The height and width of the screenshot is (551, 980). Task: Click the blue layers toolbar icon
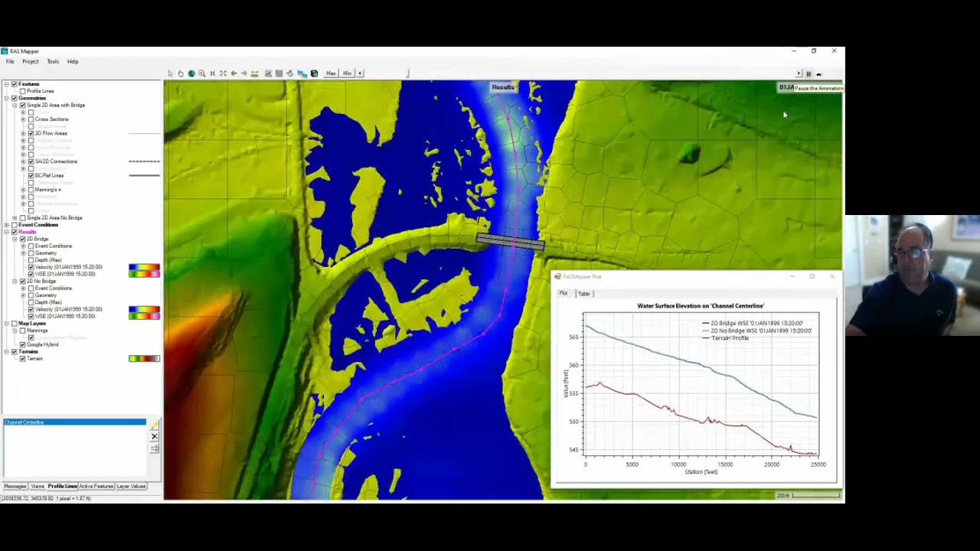302,73
